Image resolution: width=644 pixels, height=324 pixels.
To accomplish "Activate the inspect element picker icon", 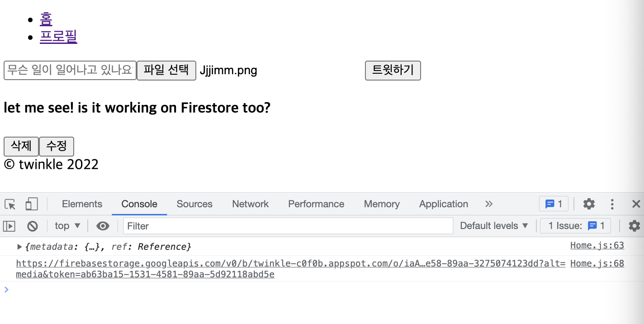I will (x=10, y=204).
